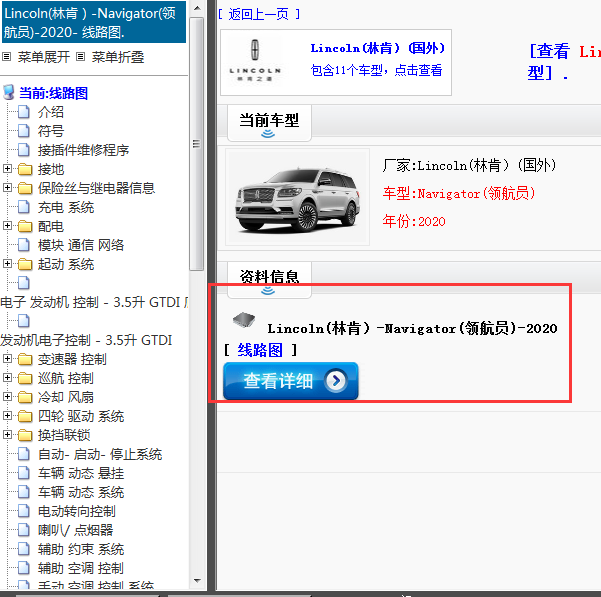Click 包含11个车型,点击查看 link
Image resolution: width=601 pixels, height=597 pixels.
pyautogui.click(x=376, y=71)
